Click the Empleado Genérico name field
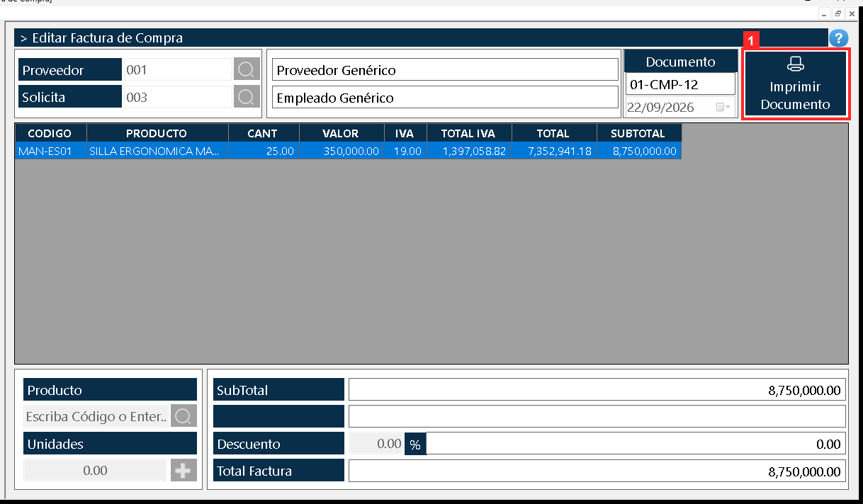Viewport: 863px width, 504px height. click(445, 98)
